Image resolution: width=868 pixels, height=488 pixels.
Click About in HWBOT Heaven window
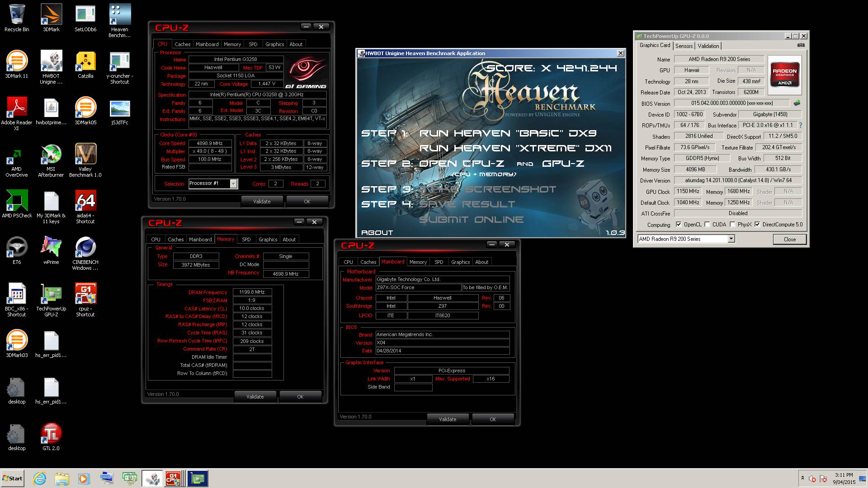(377, 233)
